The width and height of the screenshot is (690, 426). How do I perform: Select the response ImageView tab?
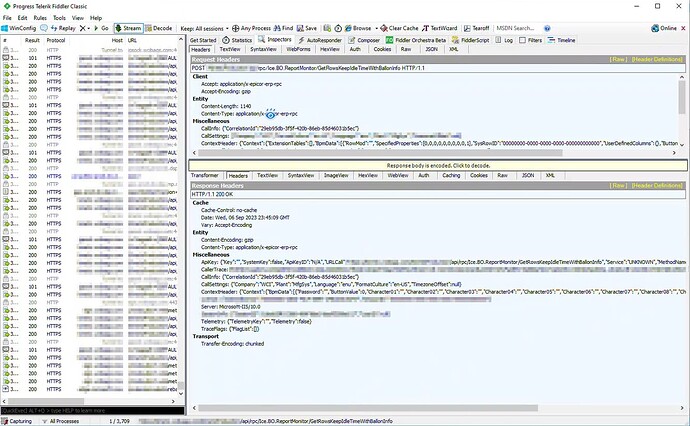[336, 176]
